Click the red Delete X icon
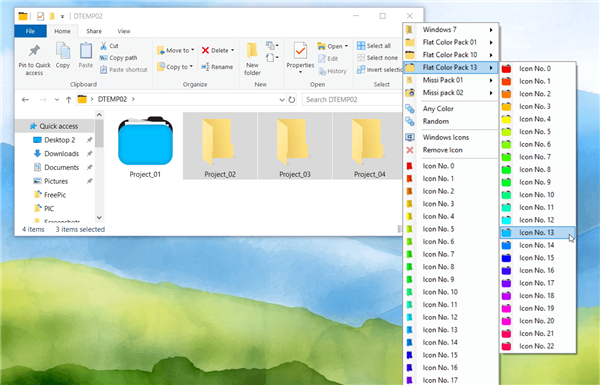 tap(205, 50)
